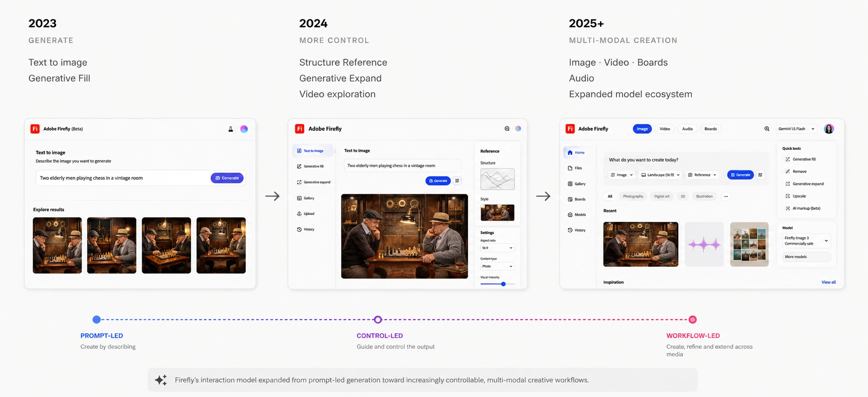This screenshot has height=397, width=868.
Task: Open Files in the 2025+ sidebar
Action: (575, 168)
